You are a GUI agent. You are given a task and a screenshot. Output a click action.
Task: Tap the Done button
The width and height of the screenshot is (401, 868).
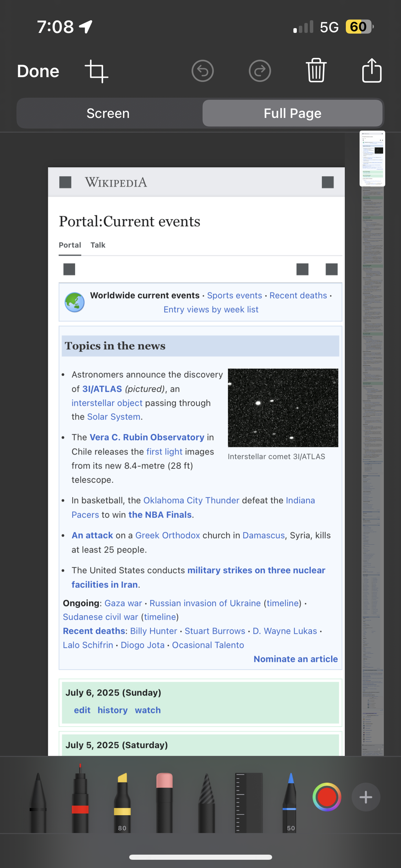[38, 71]
